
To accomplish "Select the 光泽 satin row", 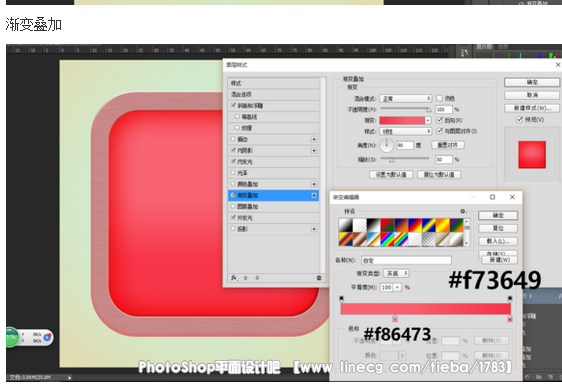I will [x=273, y=173].
